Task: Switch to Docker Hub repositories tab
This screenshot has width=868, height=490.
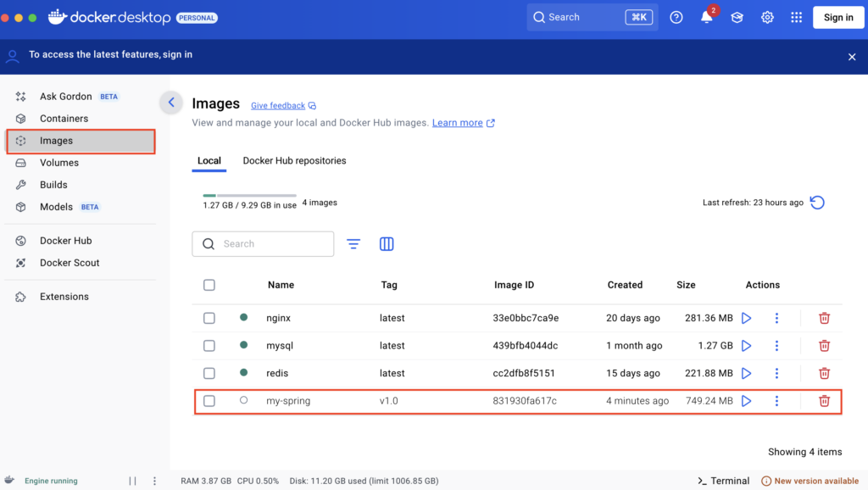Action: click(294, 160)
